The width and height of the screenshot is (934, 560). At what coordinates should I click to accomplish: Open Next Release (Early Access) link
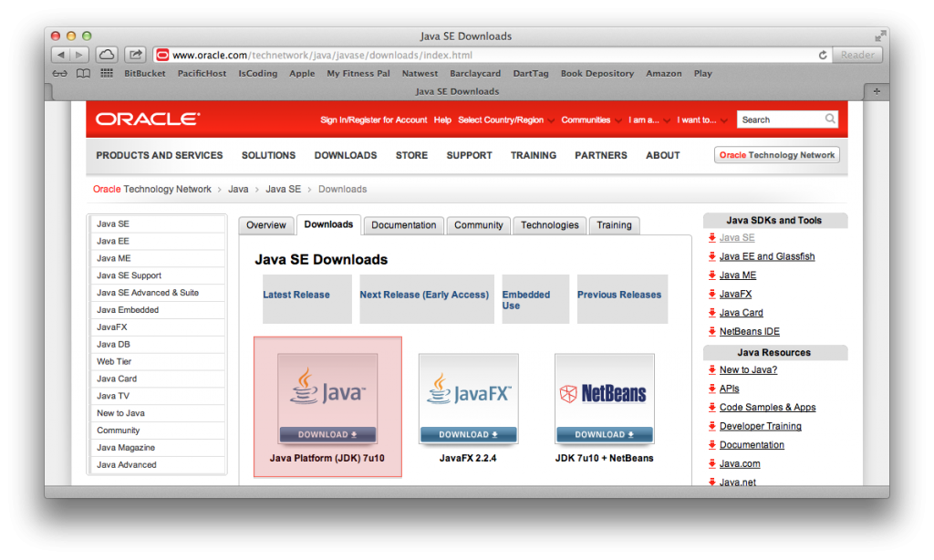[424, 295]
